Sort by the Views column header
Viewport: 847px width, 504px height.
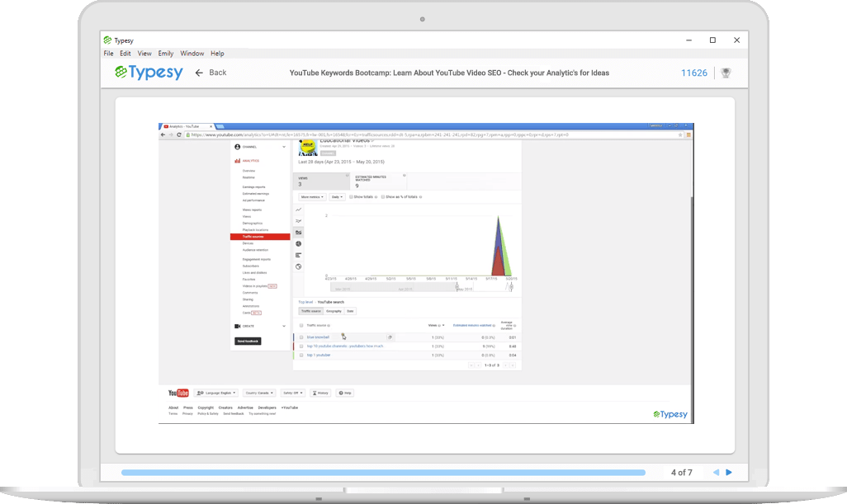coord(433,325)
